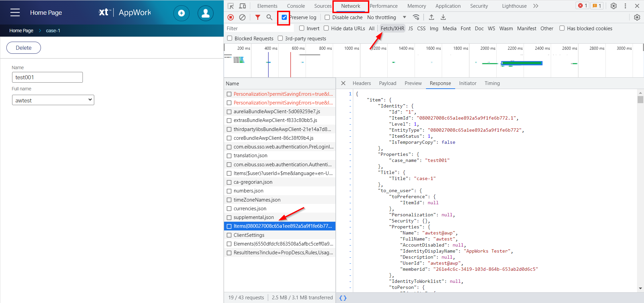Open the AppWorks user profile icon
This screenshot has width=644, height=303.
[205, 13]
